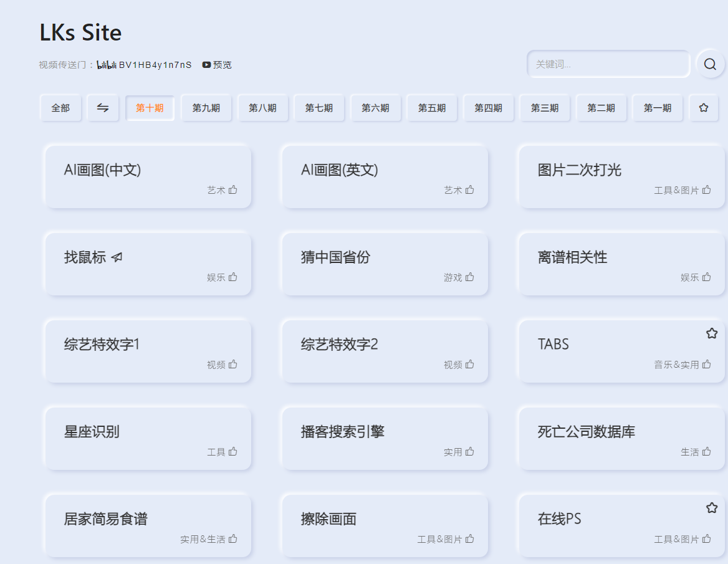Viewport: 728px width, 564px height.
Task: Like the 猜中国省份 card thumbs-up
Action: 470,277
